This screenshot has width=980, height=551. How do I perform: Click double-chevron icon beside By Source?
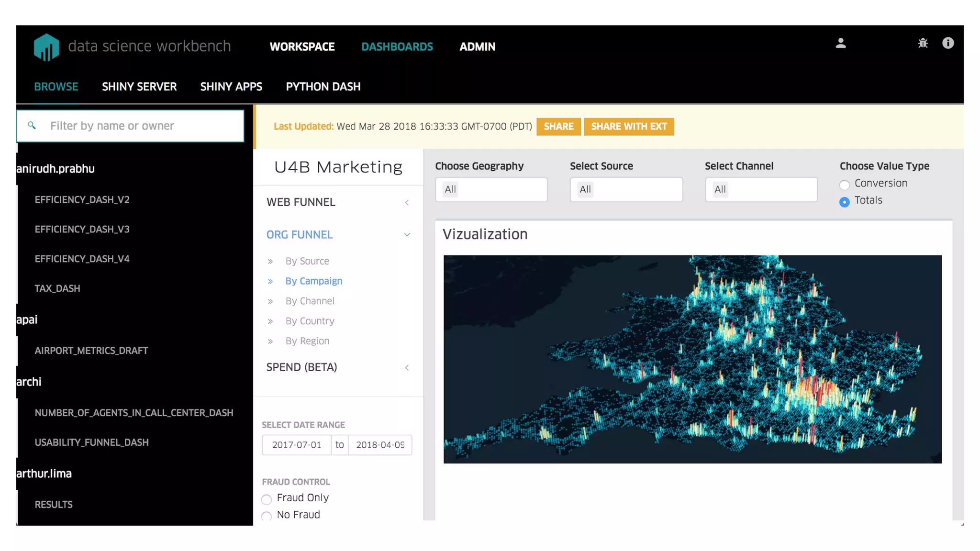click(270, 262)
